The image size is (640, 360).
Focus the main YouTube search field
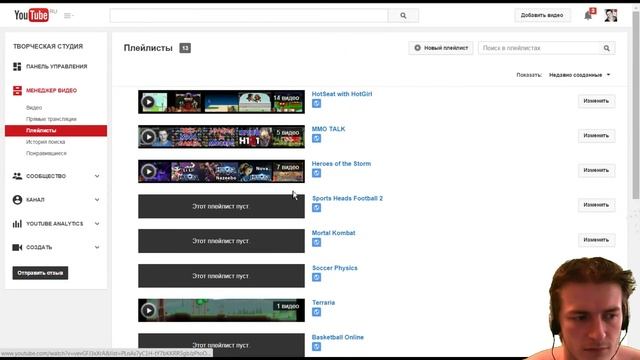(249, 16)
